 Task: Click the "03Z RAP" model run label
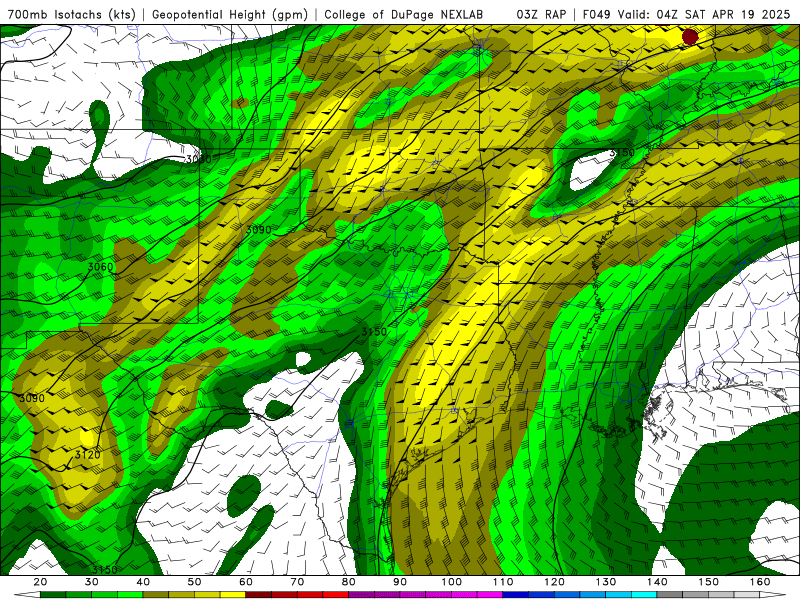(541, 14)
